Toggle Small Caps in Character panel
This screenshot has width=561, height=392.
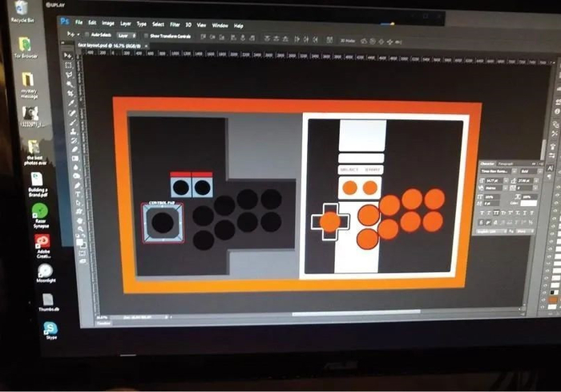point(503,213)
